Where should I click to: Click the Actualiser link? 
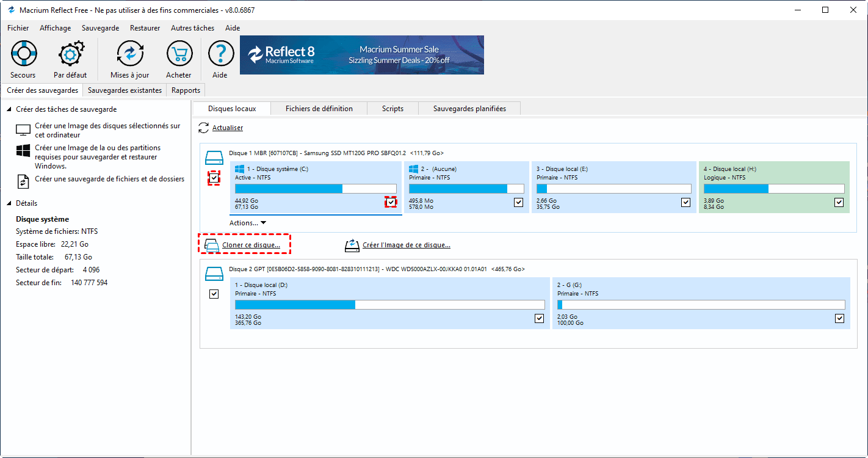[x=228, y=128]
